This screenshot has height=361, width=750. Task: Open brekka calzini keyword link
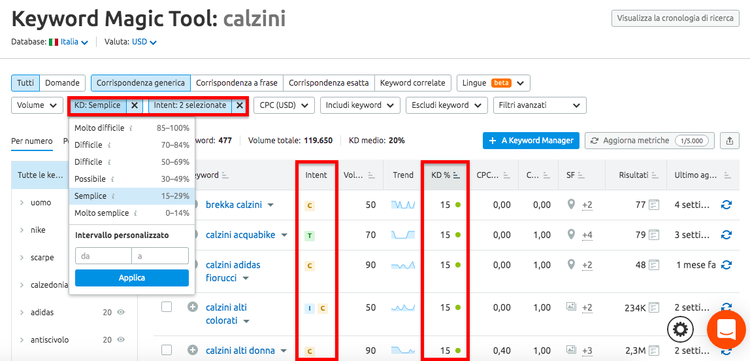pyautogui.click(x=234, y=205)
